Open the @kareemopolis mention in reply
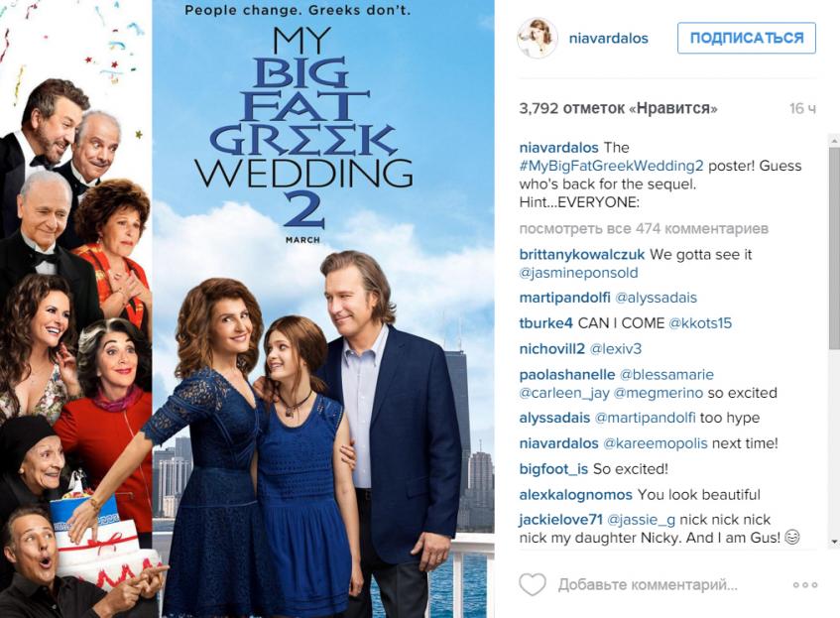Viewport: 840px width, 618px height. click(x=656, y=443)
